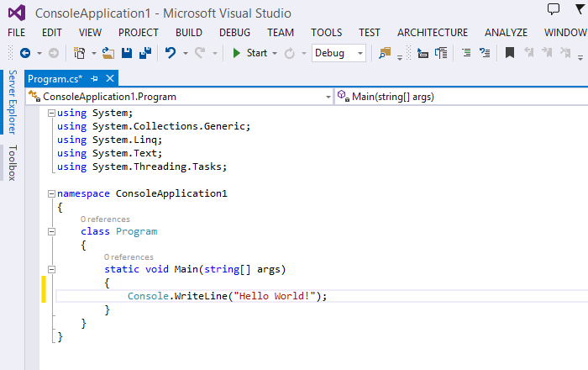Click the notifications speech bubble icon
The width and height of the screenshot is (588, 370).
tap(554, 10)
